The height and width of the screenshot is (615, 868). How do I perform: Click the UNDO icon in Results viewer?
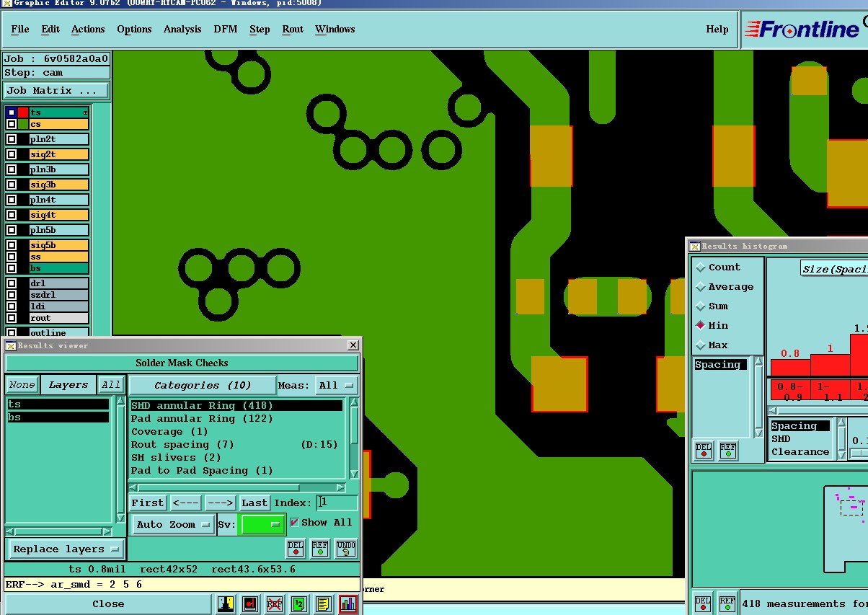(346, 549)
